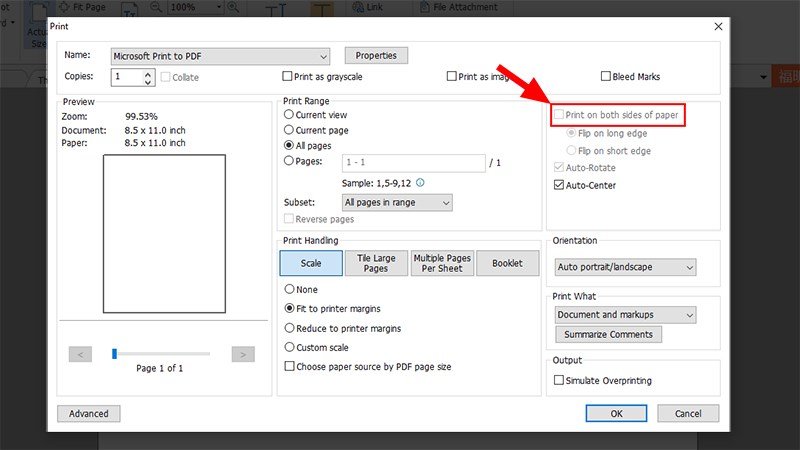The image size is (800, 450).
Task: Close the Print dialog with X
Action: coord(718,25)
